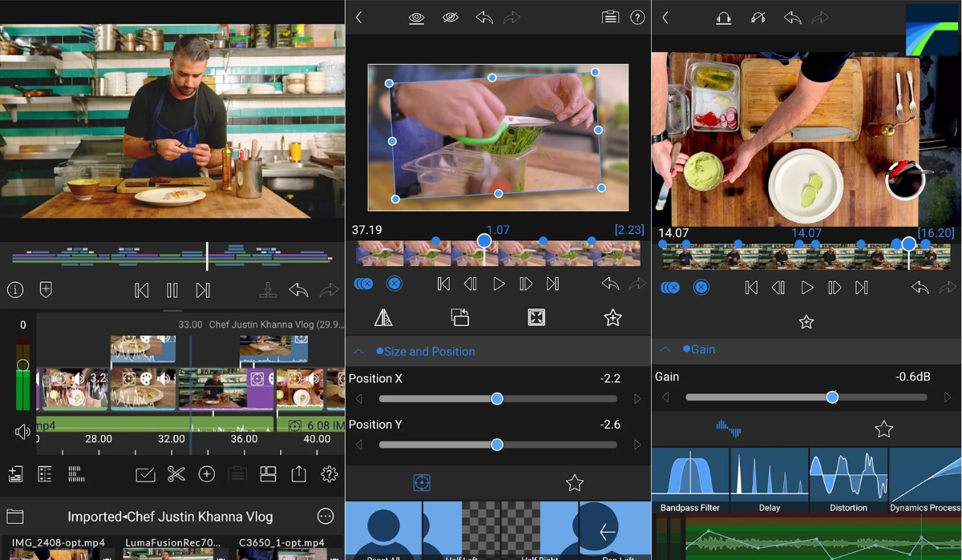Viewport: 962px width, 560px height.
Task: Select the headphone audio preview icon
Action: 724,17
